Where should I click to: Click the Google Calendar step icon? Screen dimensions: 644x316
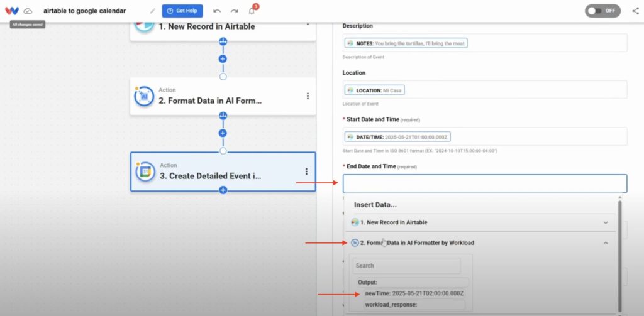click(x=145, y=172)
